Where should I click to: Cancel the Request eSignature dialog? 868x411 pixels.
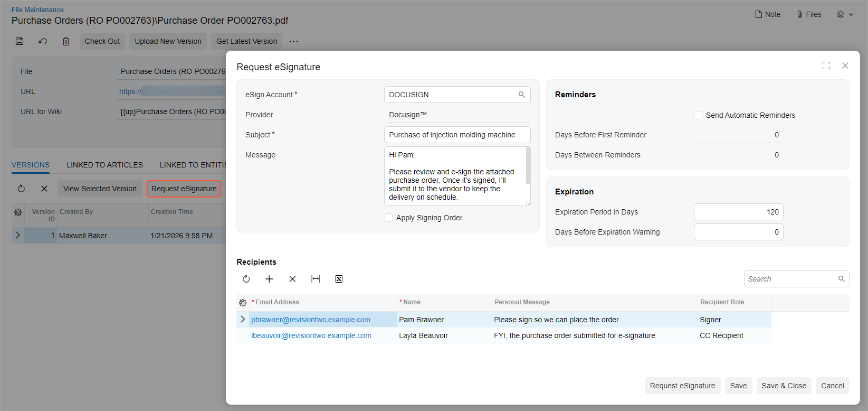832,386
